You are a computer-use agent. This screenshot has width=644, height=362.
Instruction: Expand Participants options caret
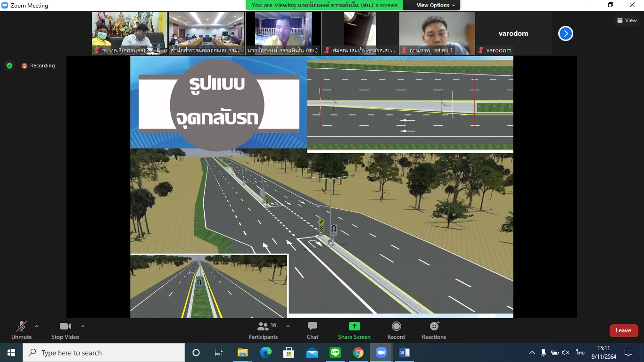point(288,326)
